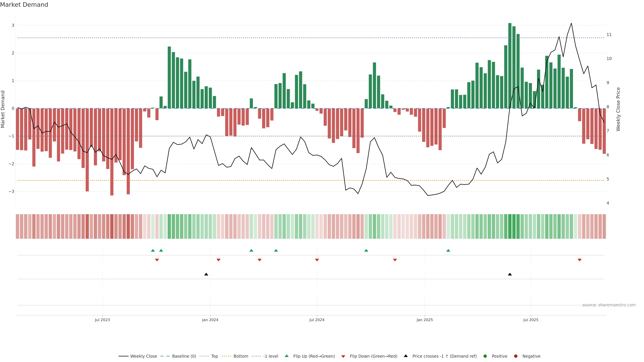This screenshot has height=362, width=644.
Task: Click the Positive legend item
Action: [499, 356]
